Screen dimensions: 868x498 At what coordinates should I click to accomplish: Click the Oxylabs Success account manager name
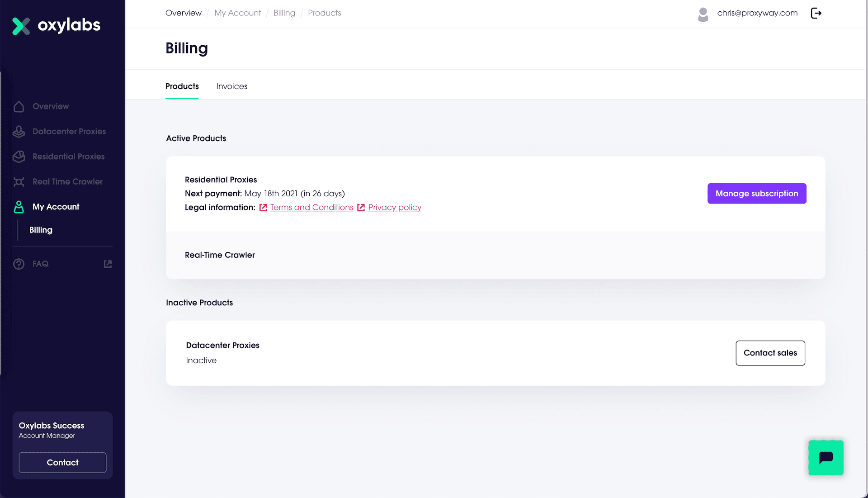tap(51, 426)
